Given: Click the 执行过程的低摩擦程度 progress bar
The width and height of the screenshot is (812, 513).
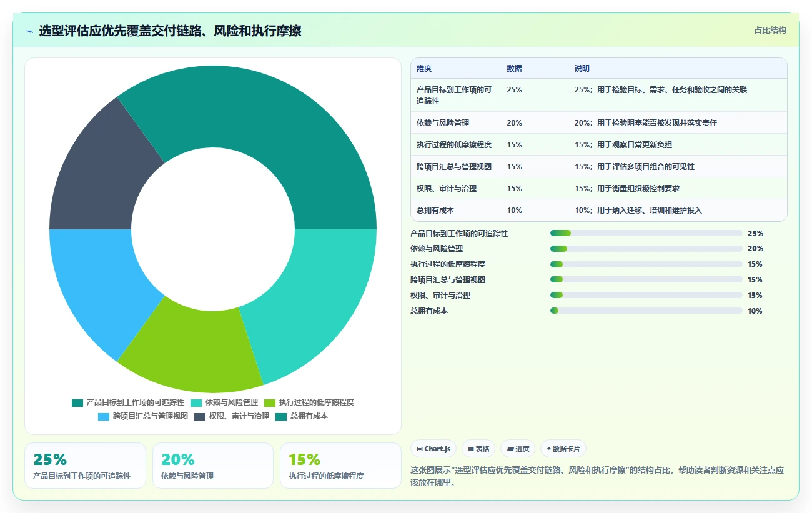Looking at the screenshot, I should [646, 264].
